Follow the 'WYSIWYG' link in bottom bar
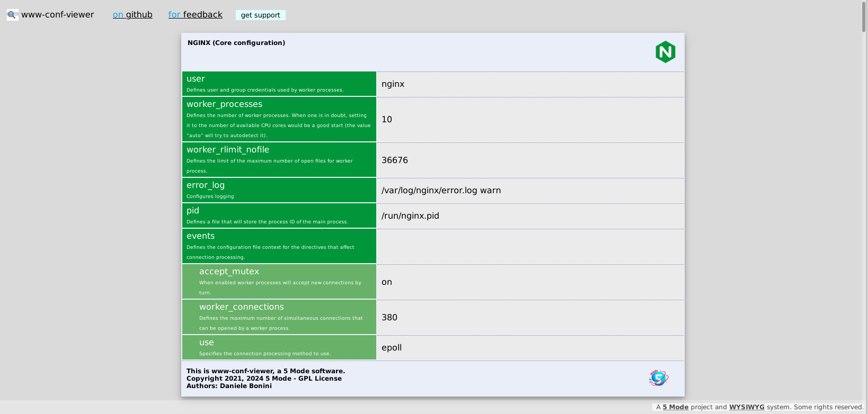The width and height of the screenshot is (868, 414). click(747, 407)
